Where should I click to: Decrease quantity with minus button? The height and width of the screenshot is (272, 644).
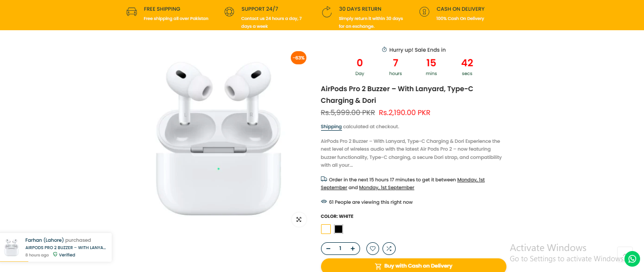pyautogui.click(x=328, y=249)
